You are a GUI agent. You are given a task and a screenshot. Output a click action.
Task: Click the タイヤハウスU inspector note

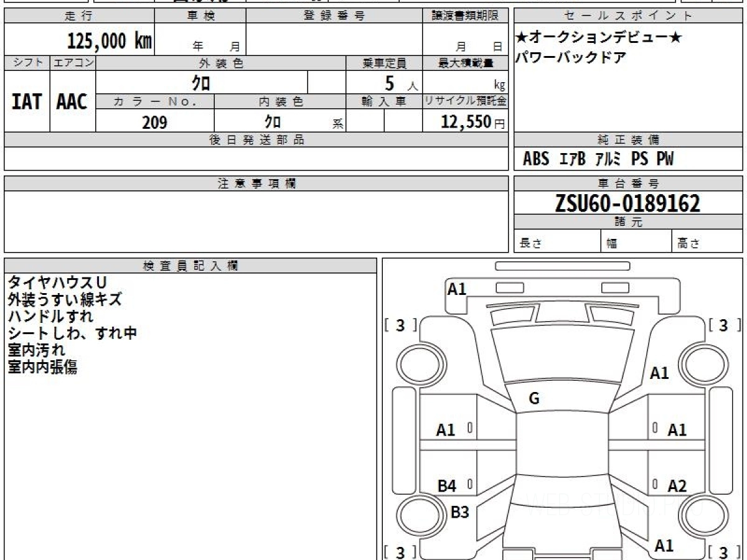(57, 282)
